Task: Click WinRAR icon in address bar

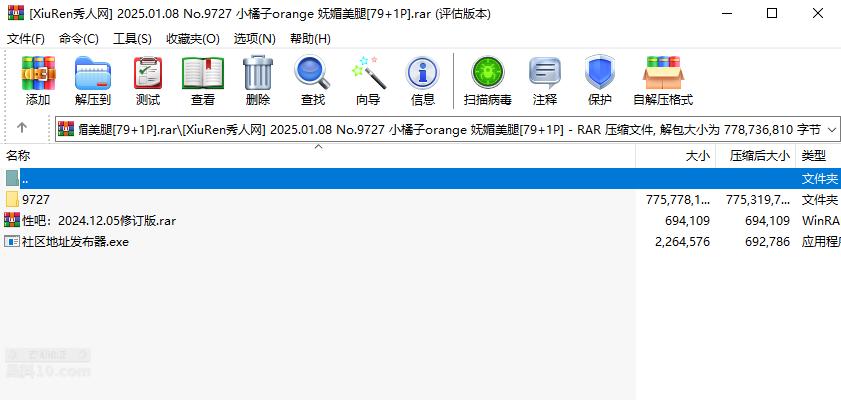Action: 66,129
